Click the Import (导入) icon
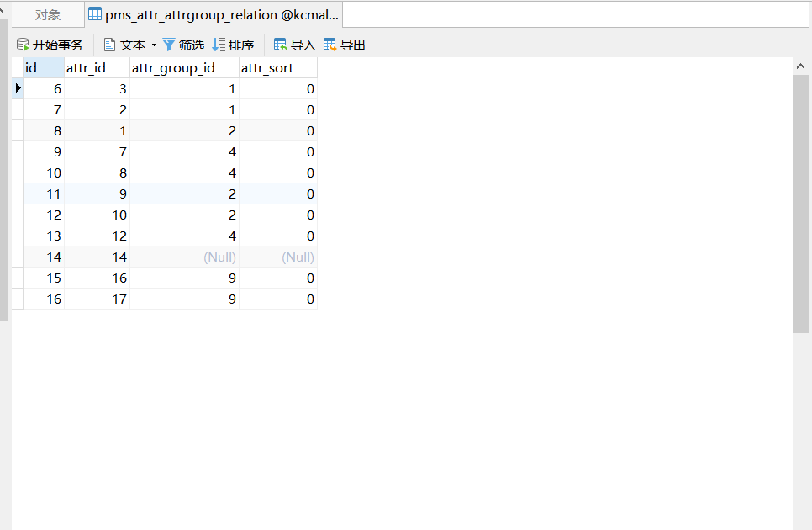Screen dimensions: 812x530 click(x=280, y=45)
